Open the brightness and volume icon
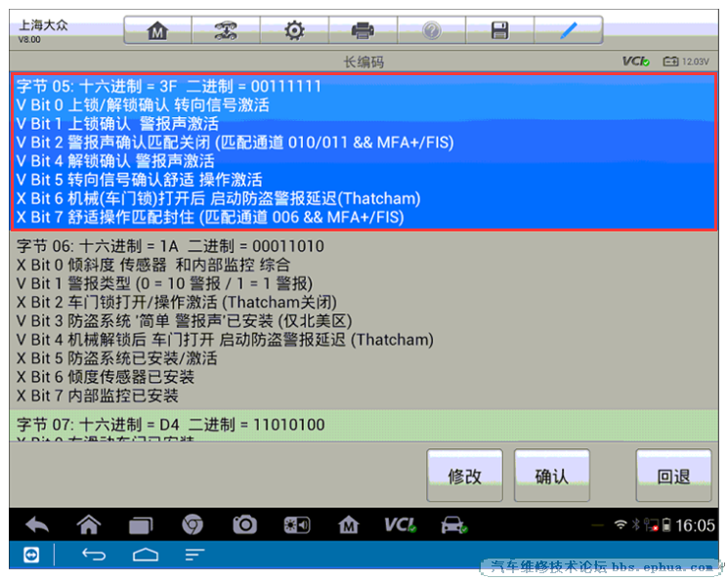The width and height of the screenshot is (728, 582). click(x=297, y=525)
